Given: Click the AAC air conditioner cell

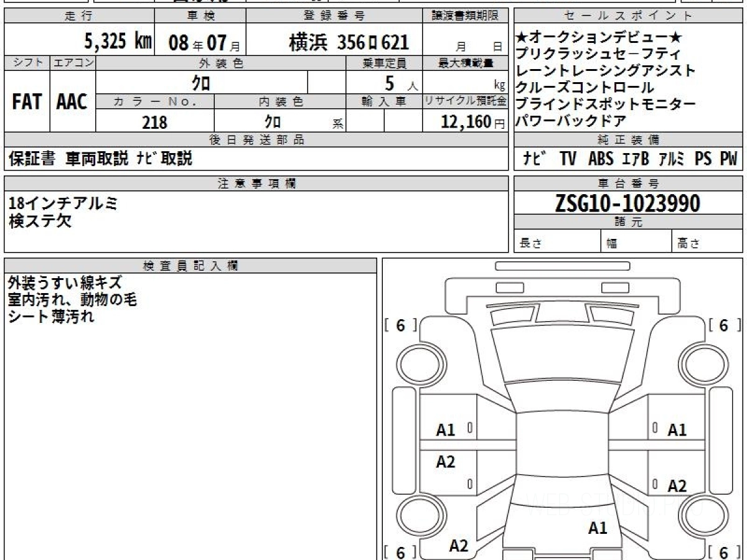Looking at the screenshot, I should tap(73, 101).
